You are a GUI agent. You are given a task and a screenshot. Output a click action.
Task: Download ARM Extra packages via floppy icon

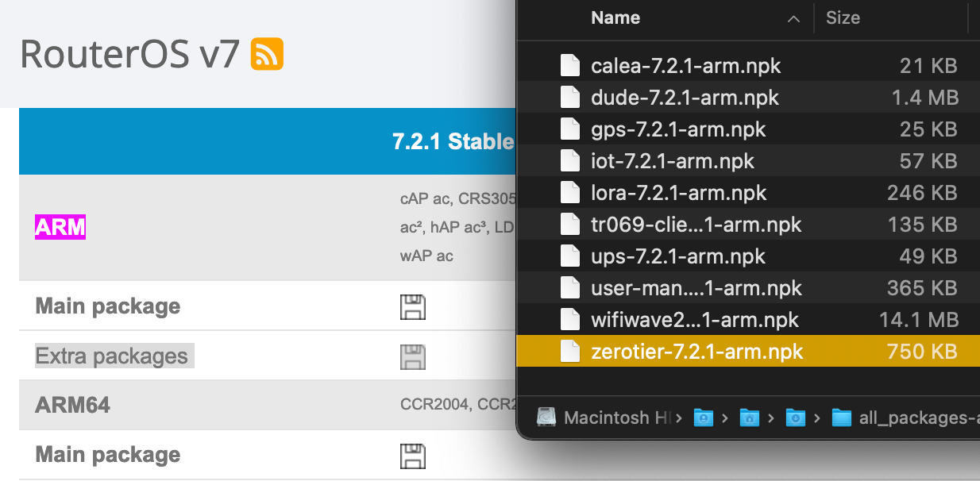click(413, 356)
